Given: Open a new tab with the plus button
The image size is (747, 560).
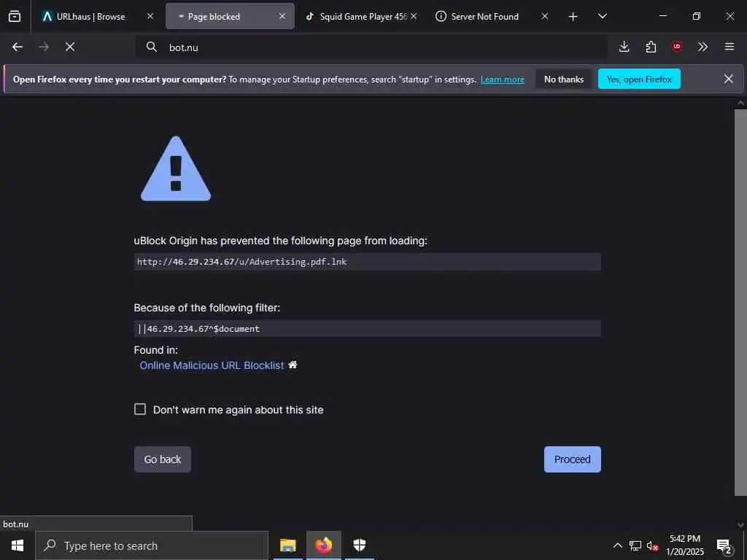Looking at the screenshot, I should pyautogui.click(x=573, y=17).
